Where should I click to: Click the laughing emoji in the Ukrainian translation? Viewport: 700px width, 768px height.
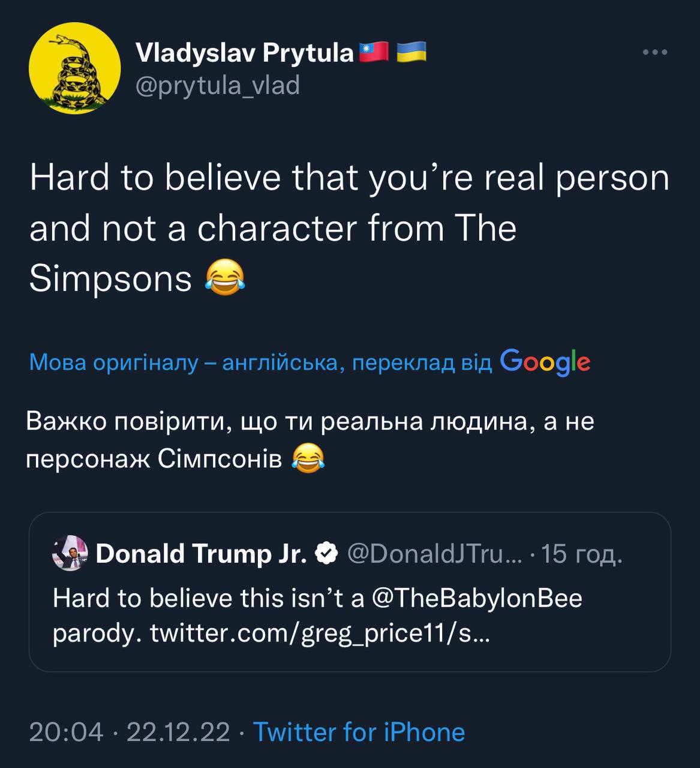coord(308,459)
